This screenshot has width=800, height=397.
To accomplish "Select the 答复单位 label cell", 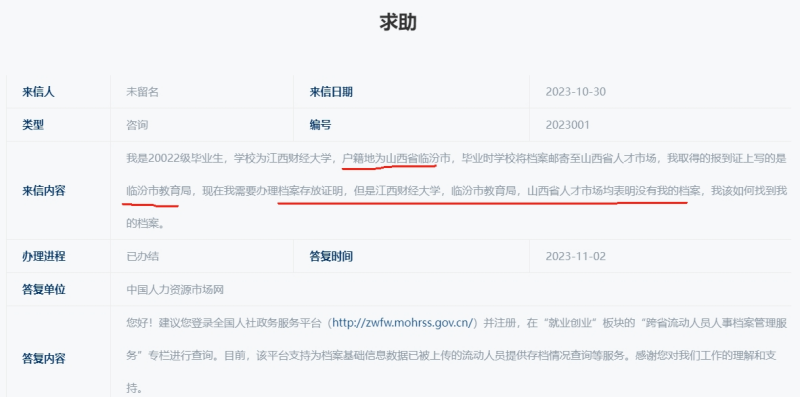I will (44, 290).
